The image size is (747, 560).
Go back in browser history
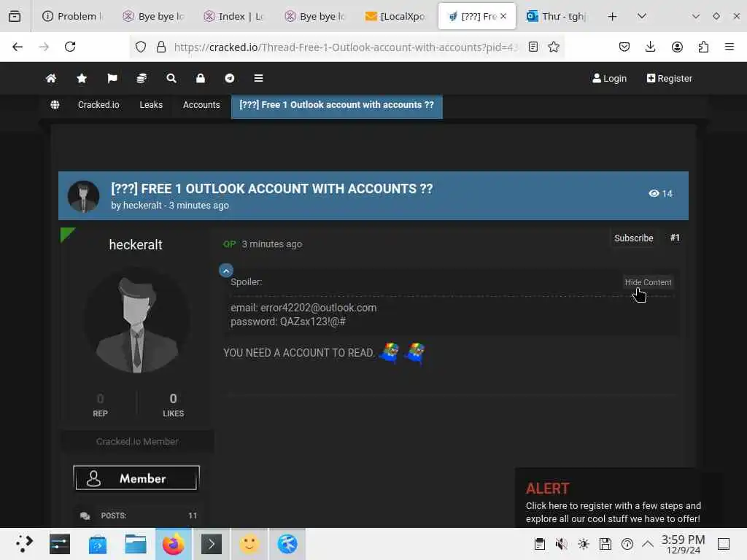(x=18, y=47)
